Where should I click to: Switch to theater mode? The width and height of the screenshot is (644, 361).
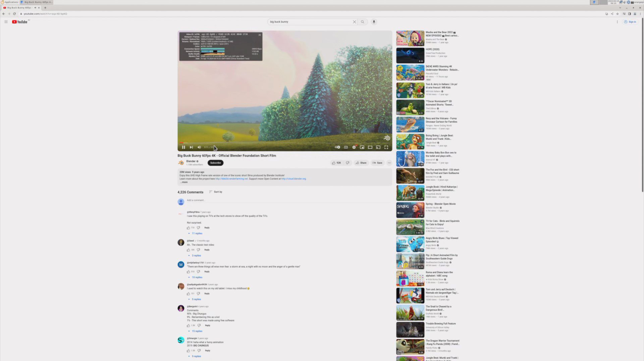click(370, 147)
